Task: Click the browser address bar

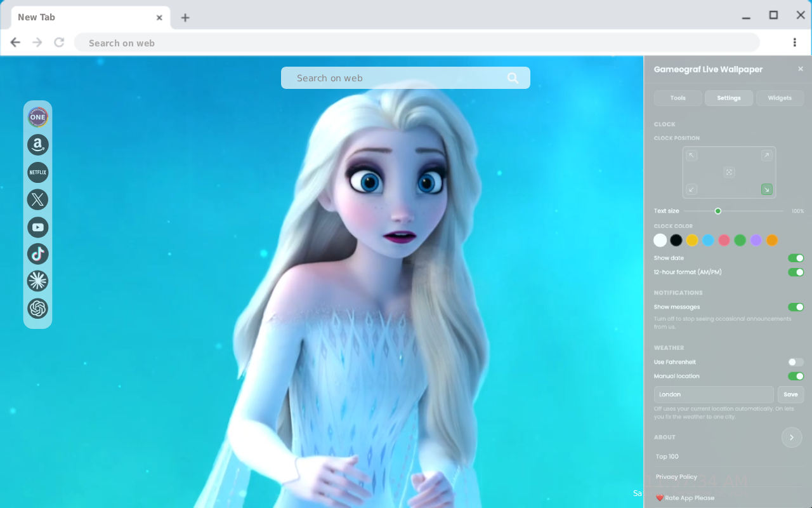Action: tap(417, 43)
